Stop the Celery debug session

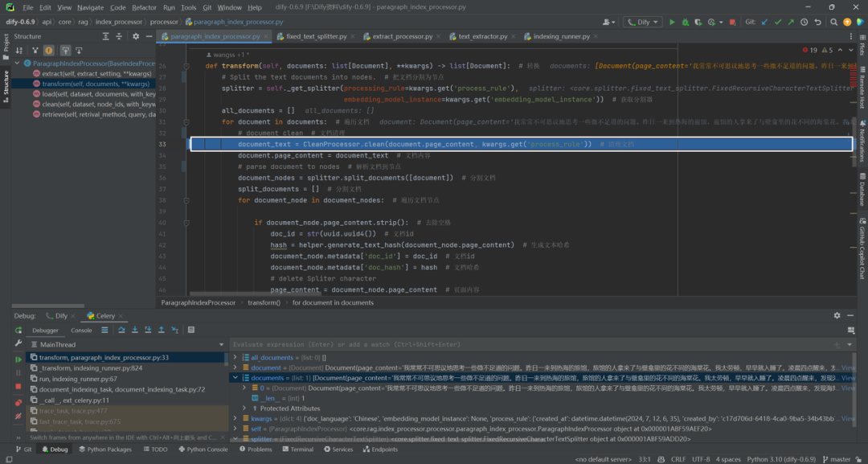pos(18,386)
